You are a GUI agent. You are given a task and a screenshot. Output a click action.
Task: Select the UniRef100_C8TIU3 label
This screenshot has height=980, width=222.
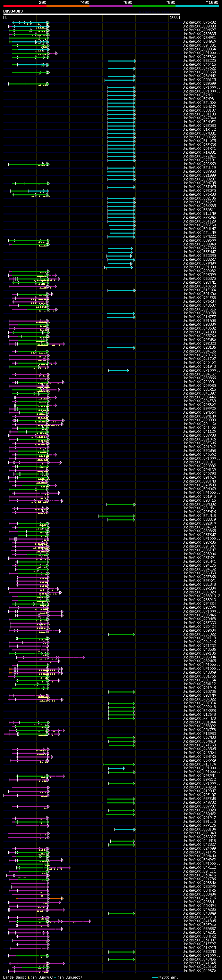pyautogui.click(x=199, y=114)
